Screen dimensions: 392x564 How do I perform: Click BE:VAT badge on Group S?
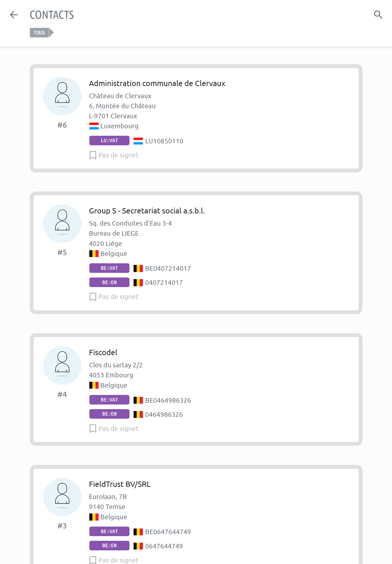[109, 268]
